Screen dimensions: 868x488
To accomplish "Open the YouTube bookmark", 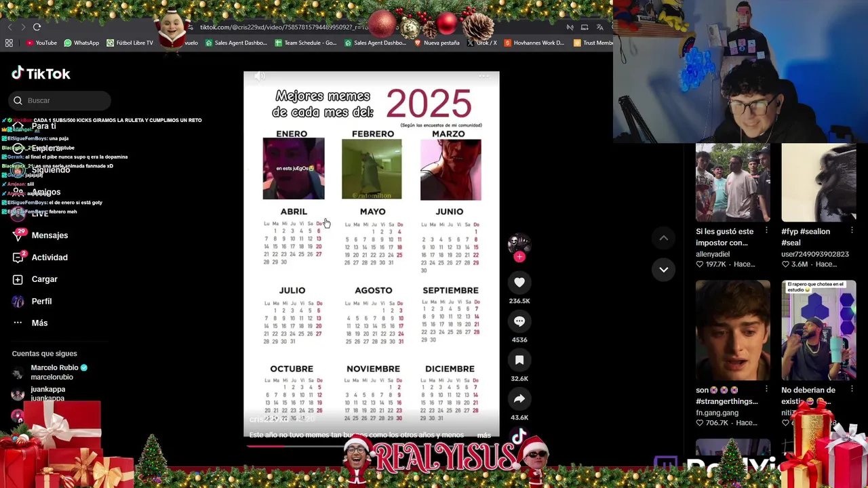I will pyautogui.click(x=41, y=43).
